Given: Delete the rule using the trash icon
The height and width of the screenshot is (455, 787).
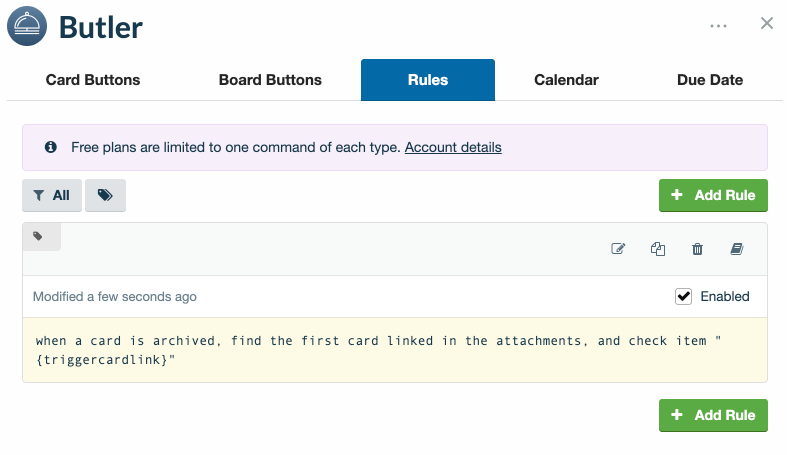Looking at the screenshot, I should (698, 249).
